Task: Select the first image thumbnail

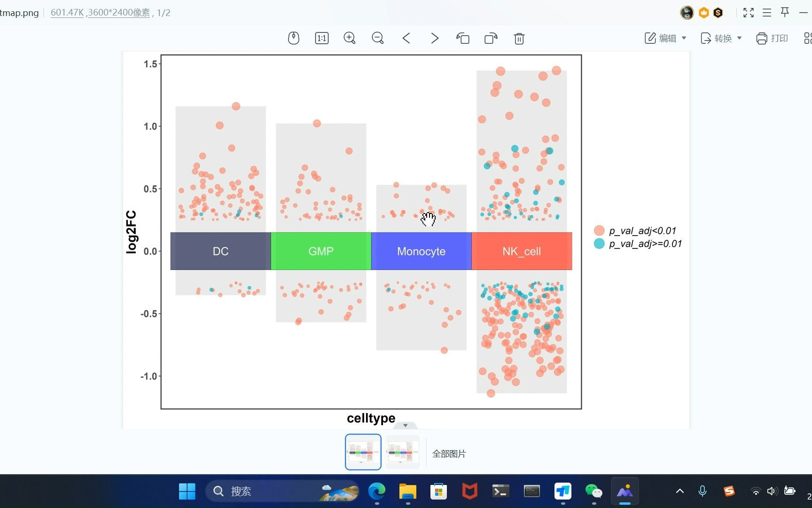Action: 363,452
